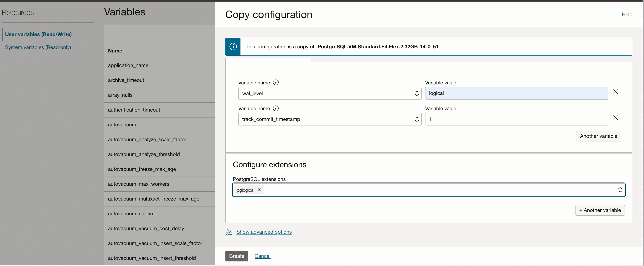Click info icon beside first Variable name
The height and width of the screenshot is (266, 644).
[275, 82]
